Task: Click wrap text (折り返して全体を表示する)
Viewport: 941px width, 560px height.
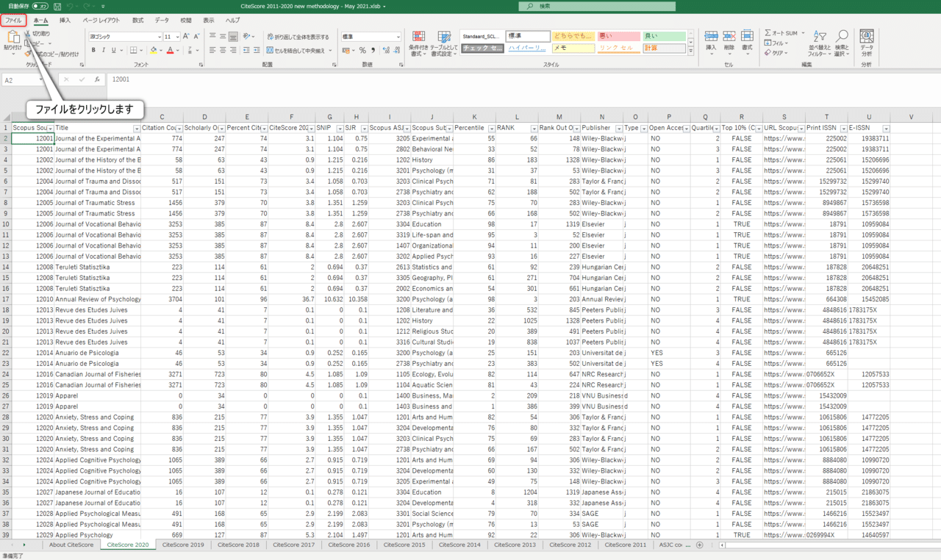Action: pyautogui.click(x=298, y=37)
